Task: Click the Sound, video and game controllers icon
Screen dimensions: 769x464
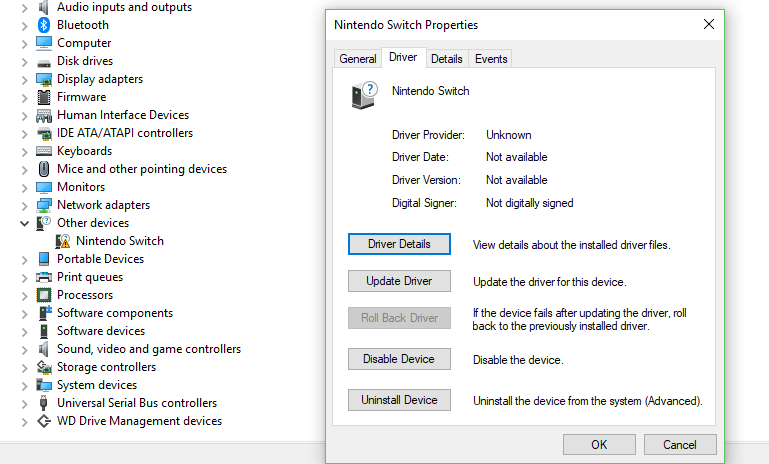Action: click(x=44, y=349)
